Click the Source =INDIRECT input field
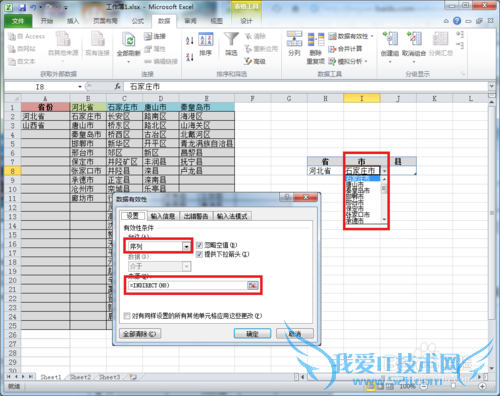This screenshot has width=500, height=396. tap(187, 285)
